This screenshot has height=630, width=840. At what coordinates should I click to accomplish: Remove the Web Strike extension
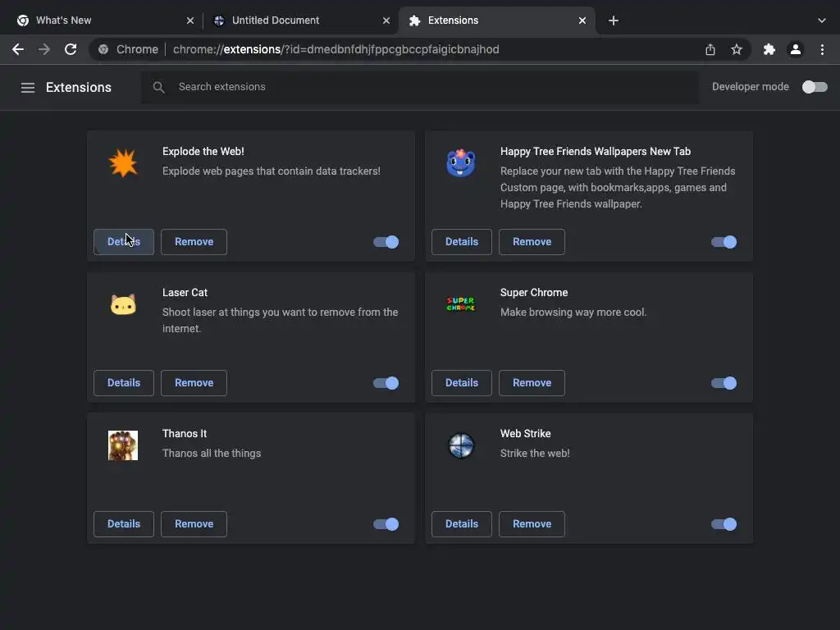532,524
